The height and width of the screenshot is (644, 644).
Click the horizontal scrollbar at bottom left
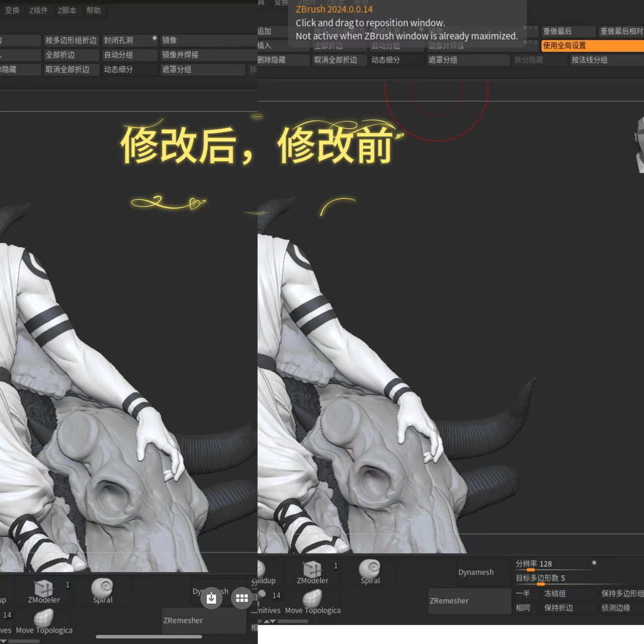click(x=148, y=636)
